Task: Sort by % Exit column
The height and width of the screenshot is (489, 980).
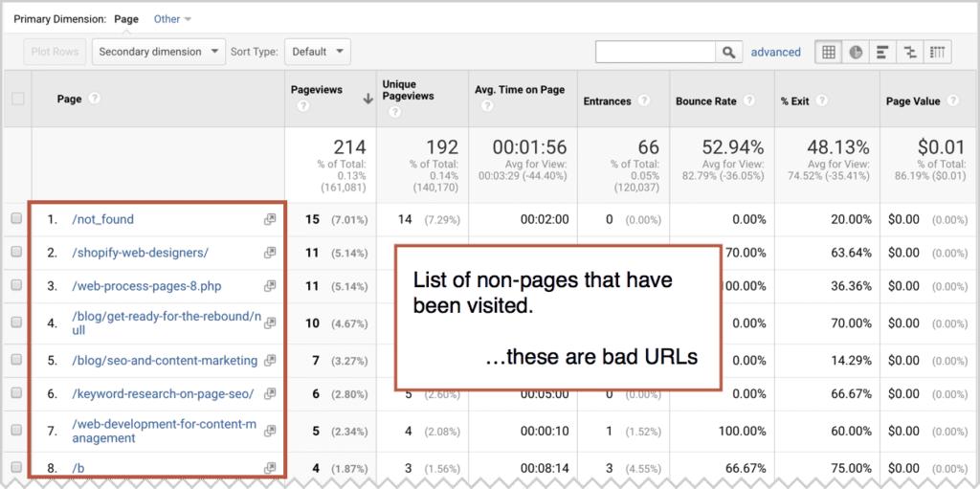Action: tap(795, 100)
